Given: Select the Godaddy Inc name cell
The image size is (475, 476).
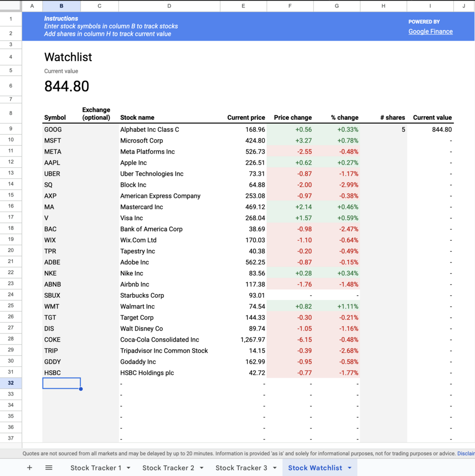Looking at the screenshot, I should 169,362.
